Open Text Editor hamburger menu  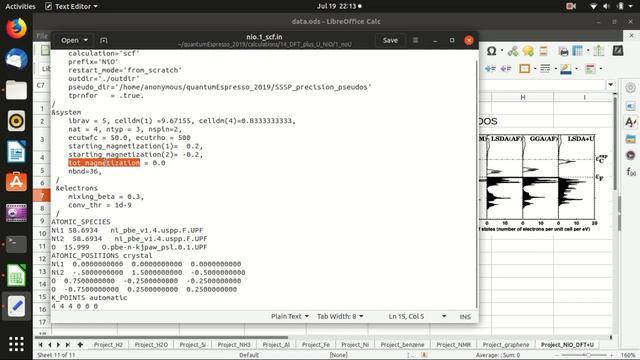[x=415, y=40]
